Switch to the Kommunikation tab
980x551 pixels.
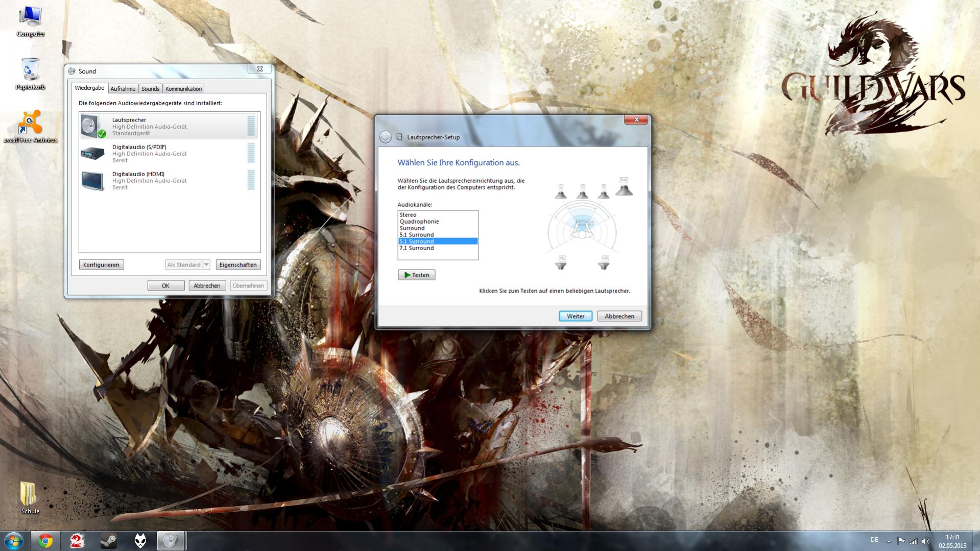tap(183, 89)
